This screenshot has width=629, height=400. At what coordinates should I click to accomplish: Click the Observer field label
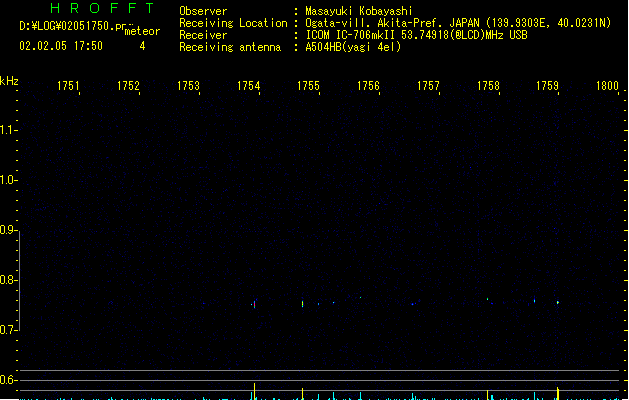tap(203, 11)
